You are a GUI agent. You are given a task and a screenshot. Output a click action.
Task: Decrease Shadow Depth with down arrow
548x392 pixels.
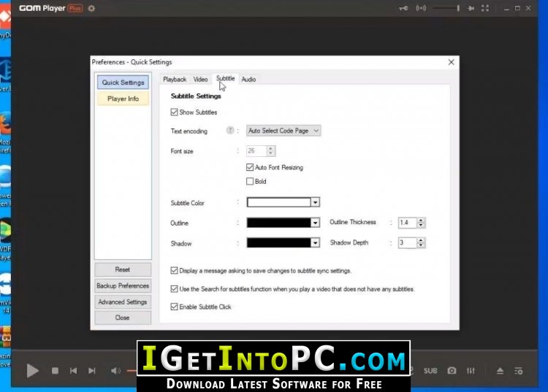pyautogui.click(x=421, y=245)
